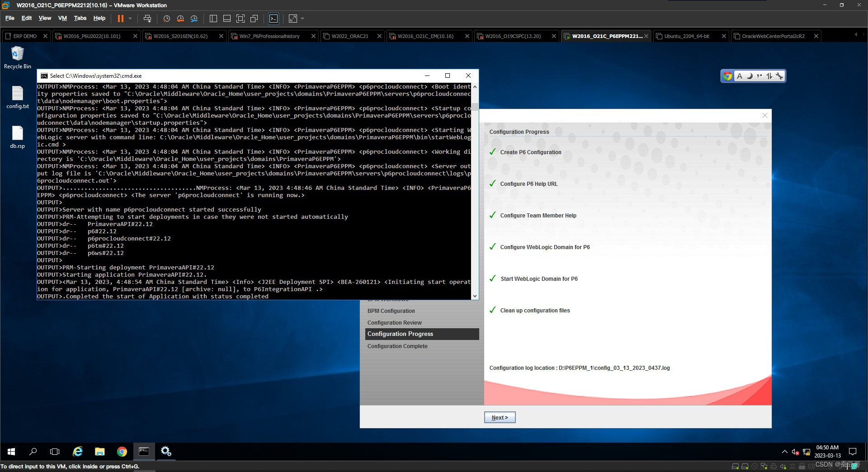868x472 pixels.
Task: Select the BPM Configuration step
Action: click(391, 311)
